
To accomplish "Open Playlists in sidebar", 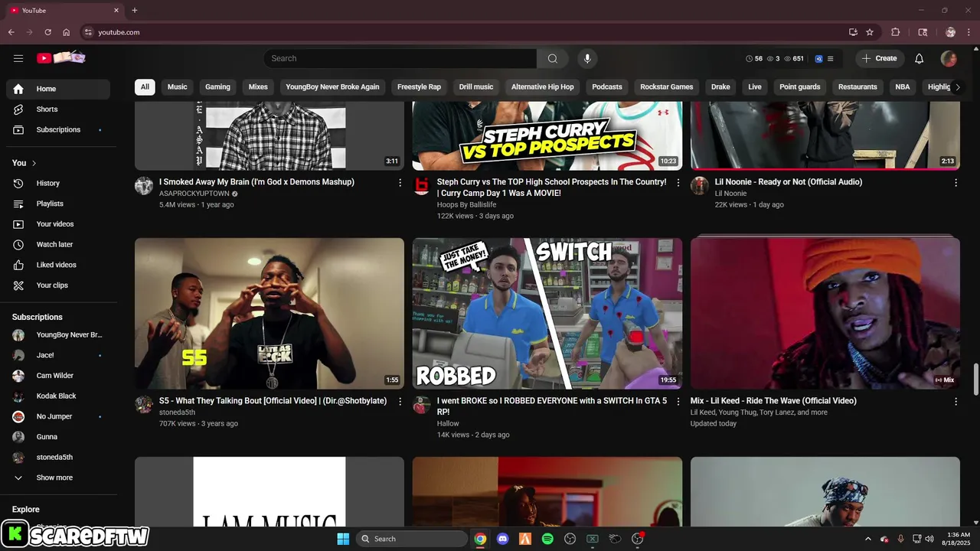I will (58, 204).
